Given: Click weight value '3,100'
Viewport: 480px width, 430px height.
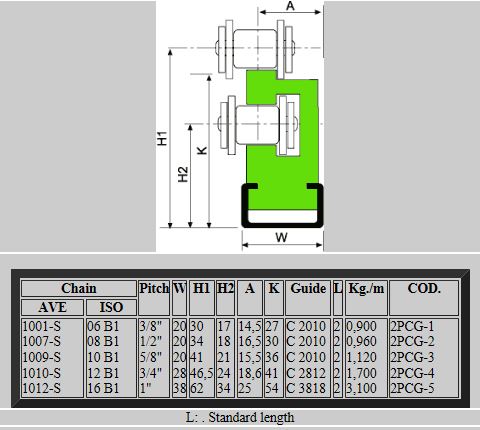Looking at the screenshot, I should pos(362,388).
